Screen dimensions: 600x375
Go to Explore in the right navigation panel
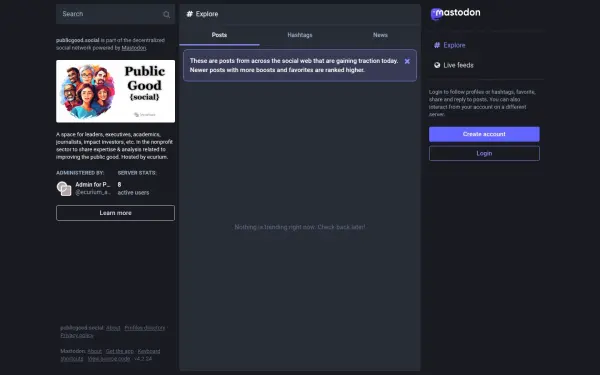(x=450, y=45)
